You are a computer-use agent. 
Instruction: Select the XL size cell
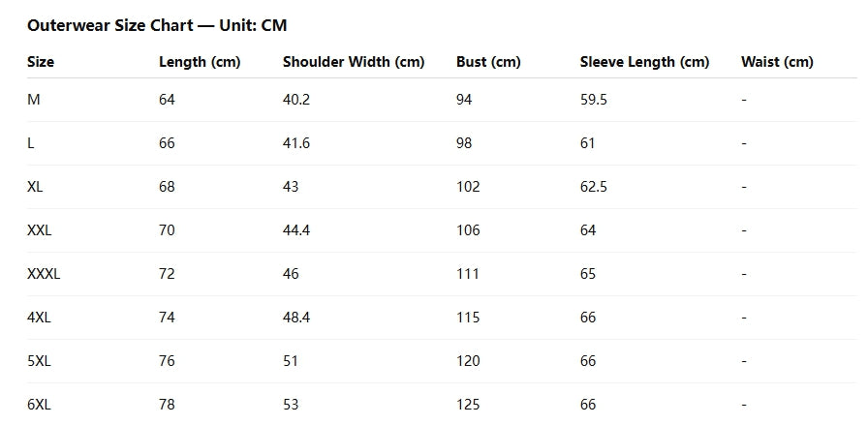(36, 187)
